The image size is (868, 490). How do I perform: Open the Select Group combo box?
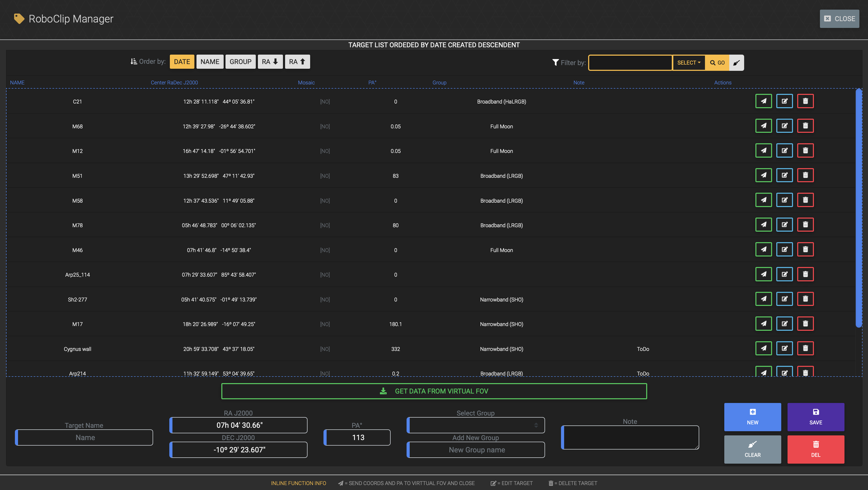pos(475,425)
